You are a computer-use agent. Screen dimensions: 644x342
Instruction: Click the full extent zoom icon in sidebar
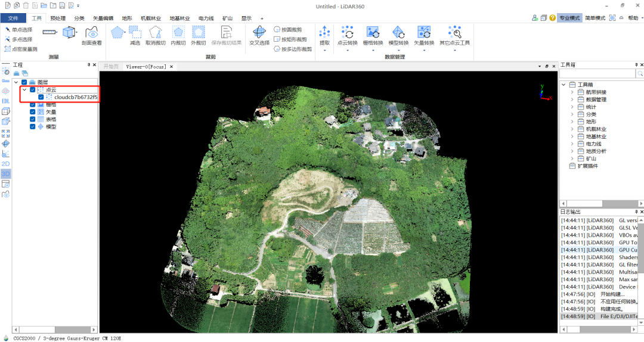click(x=6, y=133)
